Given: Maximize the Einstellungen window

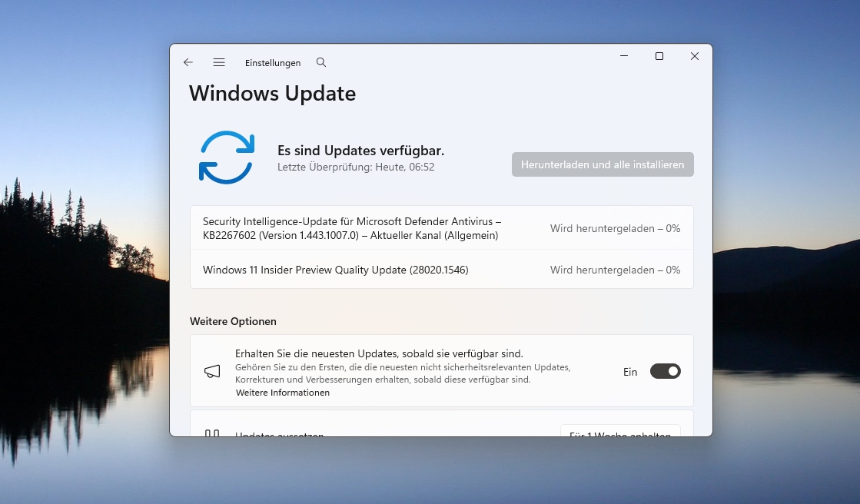Looking at the screenshot, I should [x=659, y=56].
